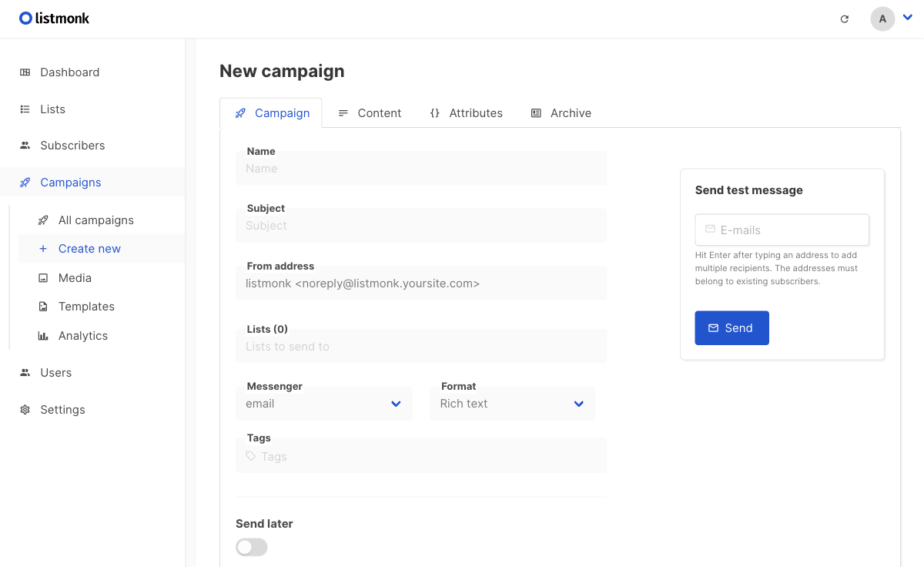Switch to the Content tab

(x=370, y=113)
